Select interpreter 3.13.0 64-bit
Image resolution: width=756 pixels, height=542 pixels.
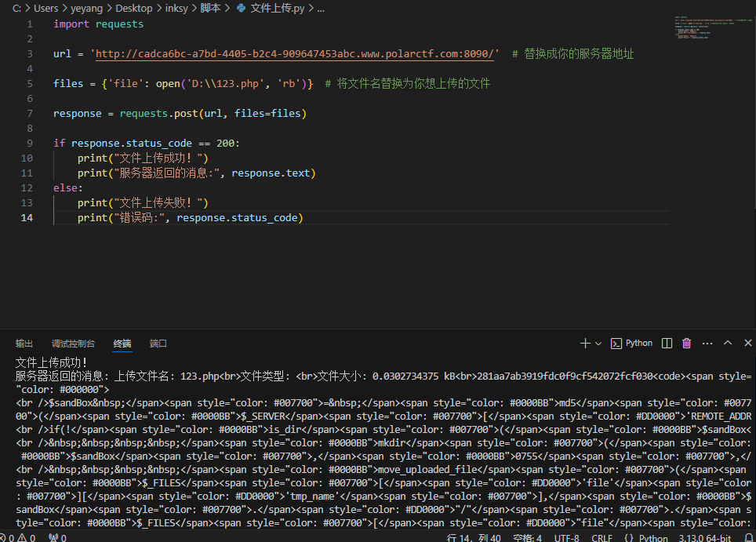pyautogui.click(x=705, y=537)
